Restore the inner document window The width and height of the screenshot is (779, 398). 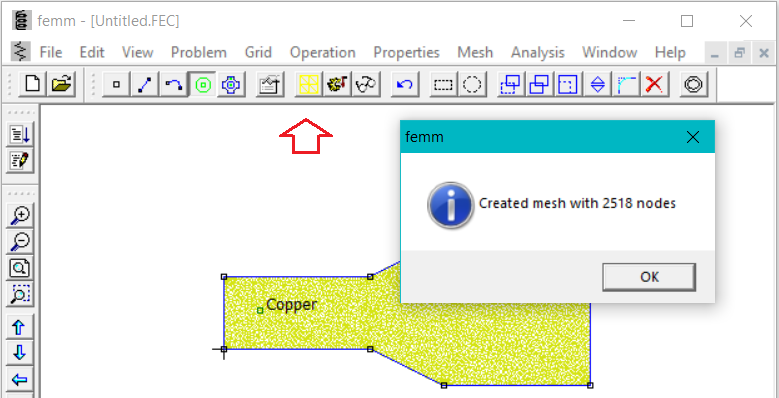click(740, 53)
